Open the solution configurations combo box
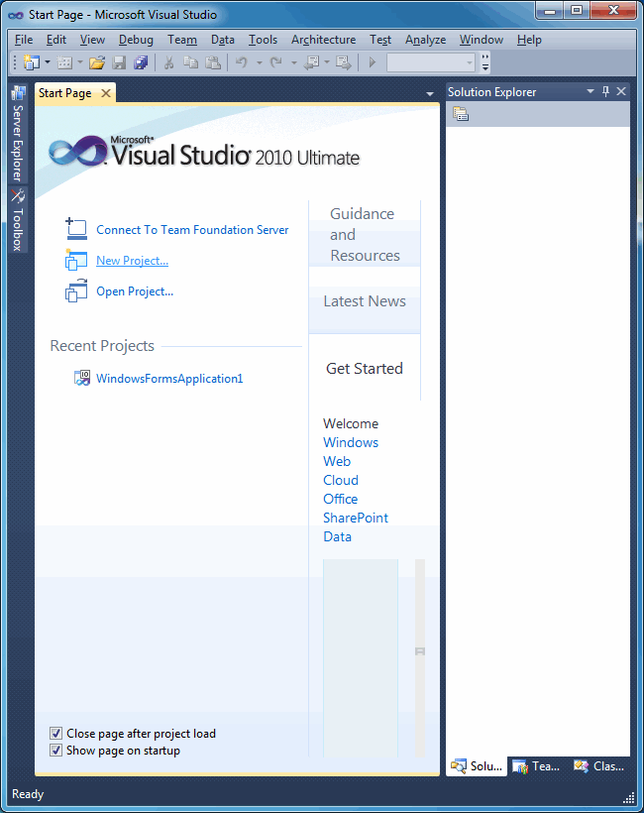 431,62
